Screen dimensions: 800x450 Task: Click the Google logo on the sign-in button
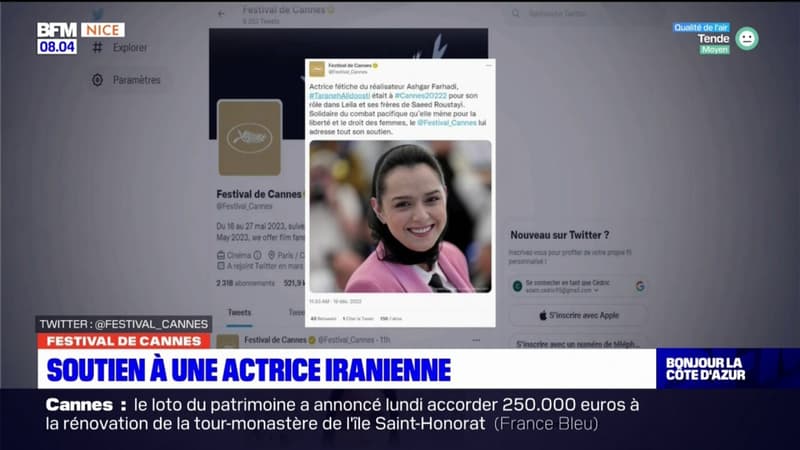[x=640, y=286]
